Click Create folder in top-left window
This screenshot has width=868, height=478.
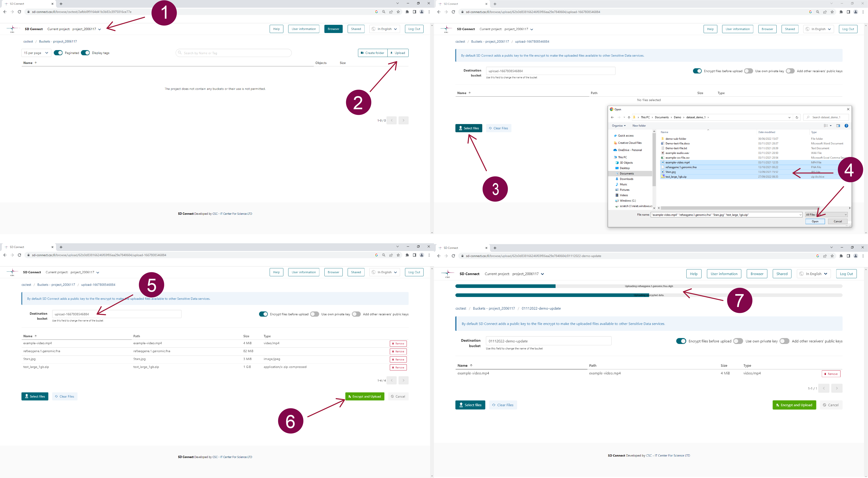[x=373, y=53]
